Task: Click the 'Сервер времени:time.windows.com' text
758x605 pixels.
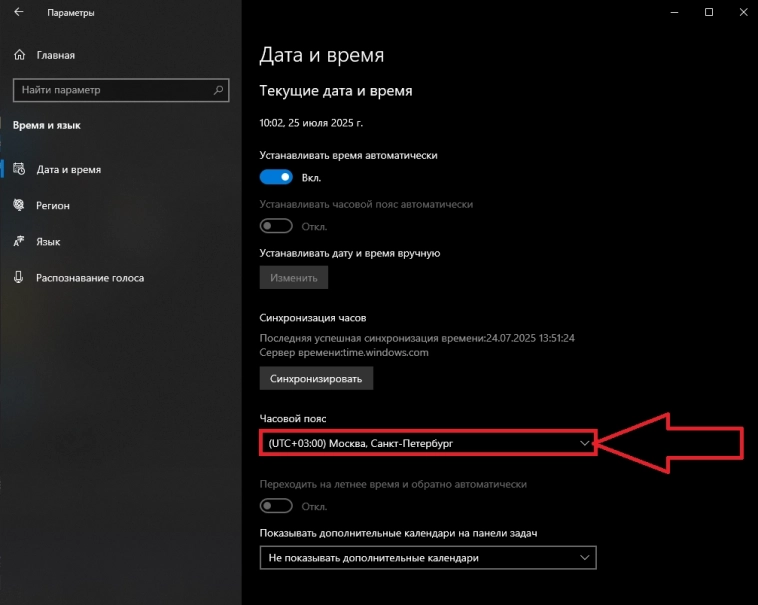Action: (344, 352)
